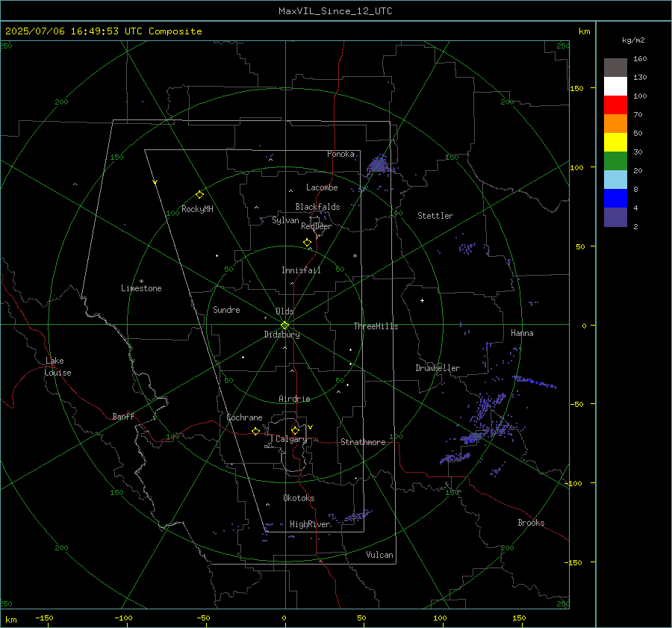Select the blue 8 legend swatch
This screenshot has height=628, width=672.
(x=615, y=198)
